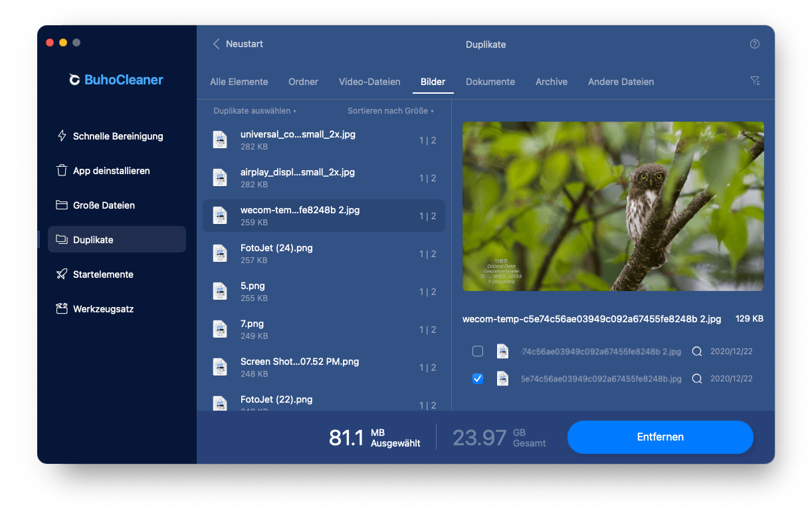Click file icon of wecom-tem...fe8248b 2.jpg
Viewport: 812px width, 513px height.
tap(220, 215)
